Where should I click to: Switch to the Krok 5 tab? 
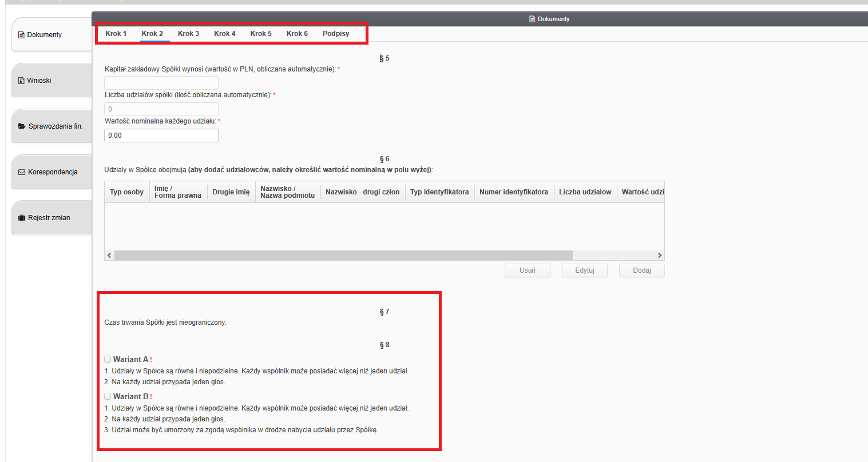pos(261,34)
